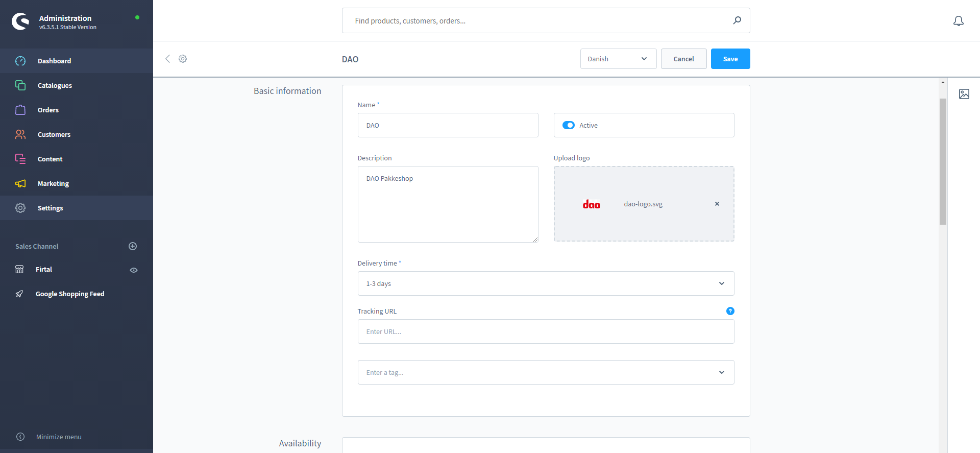980x453 pixels.
Task: Open Settings menu item
Action: (77, 208)
